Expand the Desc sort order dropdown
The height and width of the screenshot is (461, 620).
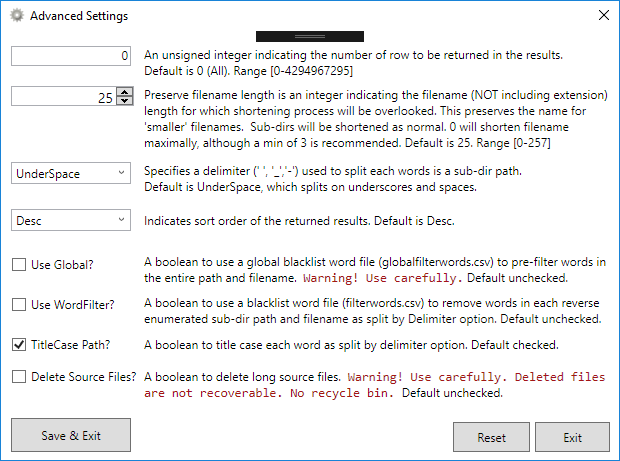(x=71, y=220)
